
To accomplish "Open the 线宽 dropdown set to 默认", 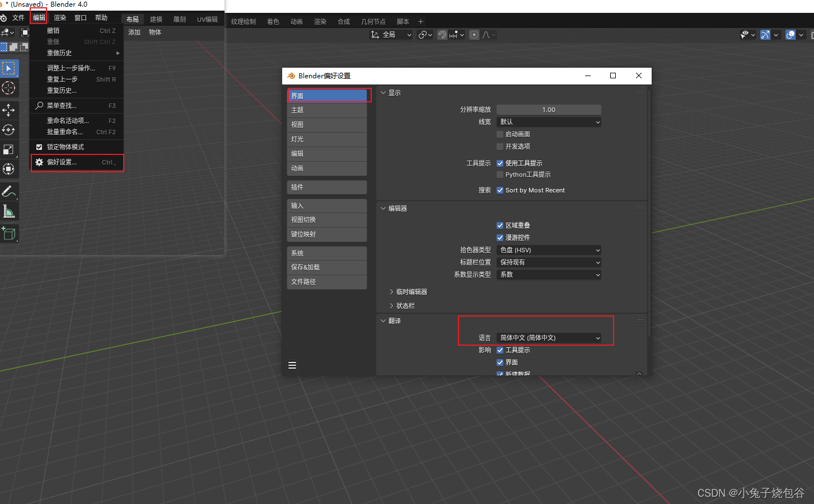I will [549, 122].
